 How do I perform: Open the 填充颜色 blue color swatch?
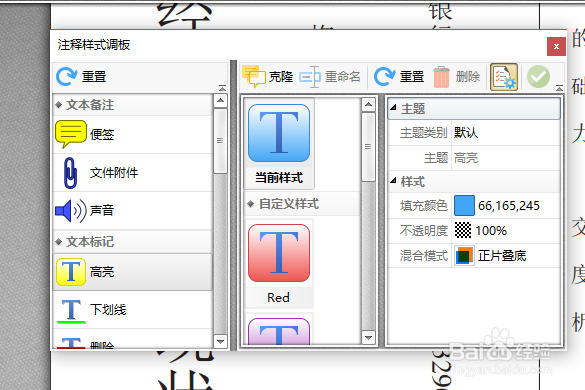click(x=464, y=206)
